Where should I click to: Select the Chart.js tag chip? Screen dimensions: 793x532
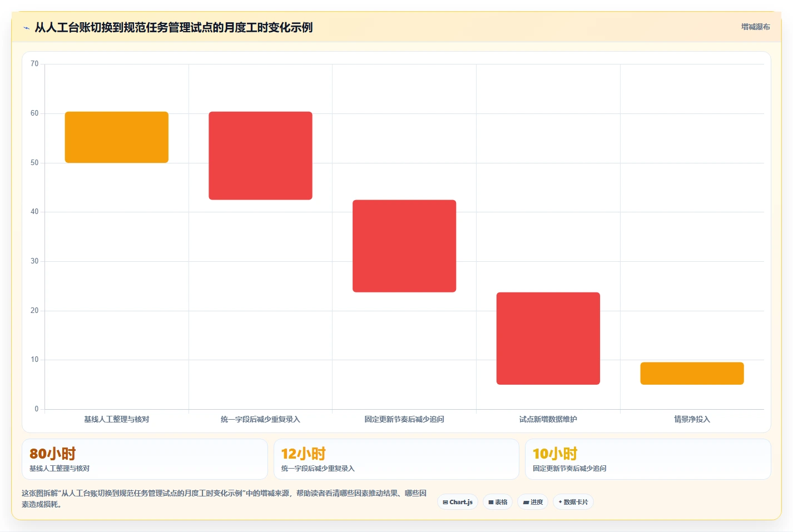pyautogui.click(x=458, y=502)
